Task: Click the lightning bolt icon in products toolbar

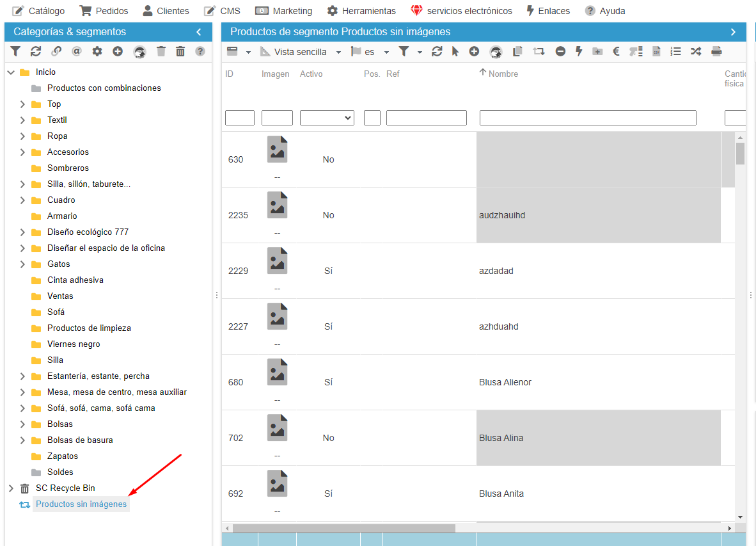Action: click(579, 52)
